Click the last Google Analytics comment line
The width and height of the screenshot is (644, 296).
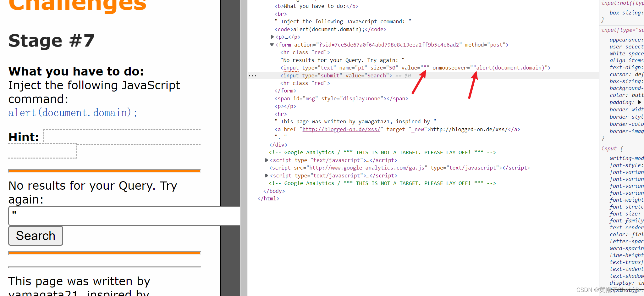382,183
